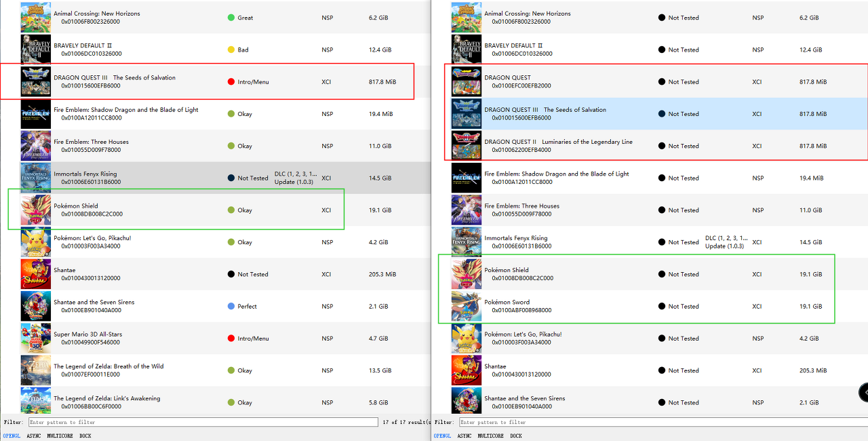The width and height of the screenshot is (868, 441).
Task: Click Fire Emblem Three Houses icon, left window
Action: [35, 146]
